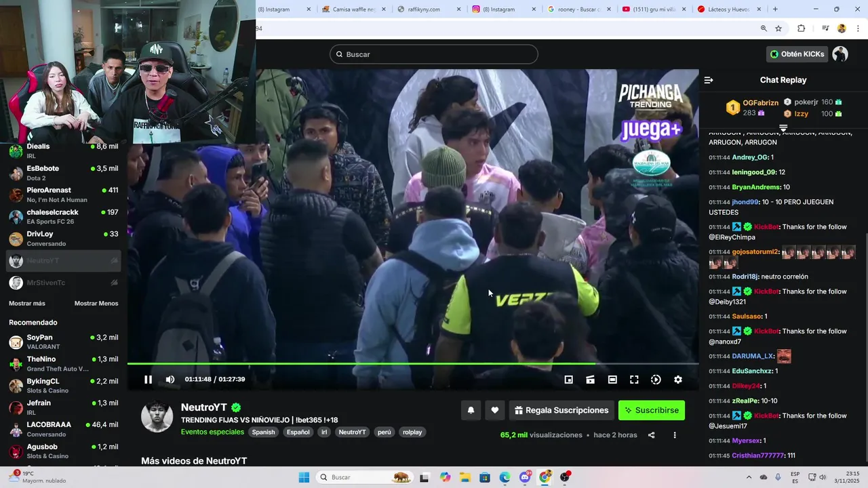
Task: Show hidden system tray icons
Action: pos(749,477)
